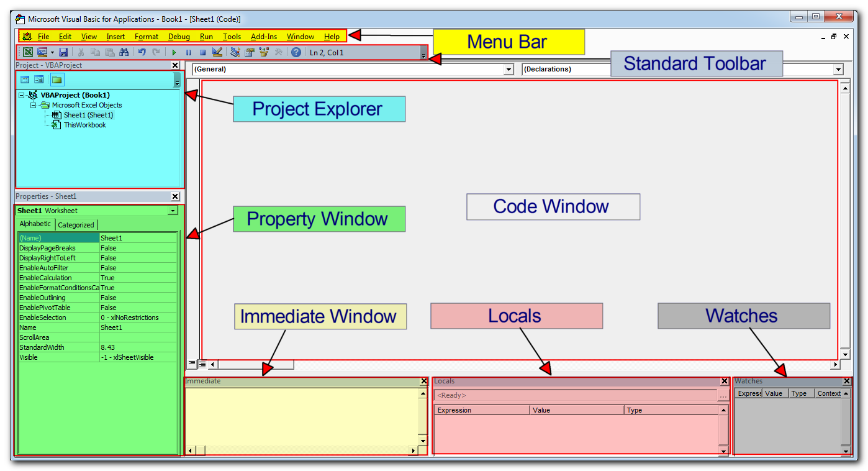Click the View Object icon in Project panel
Viewport: 868px width, 471px height.
tap(39, 80)
